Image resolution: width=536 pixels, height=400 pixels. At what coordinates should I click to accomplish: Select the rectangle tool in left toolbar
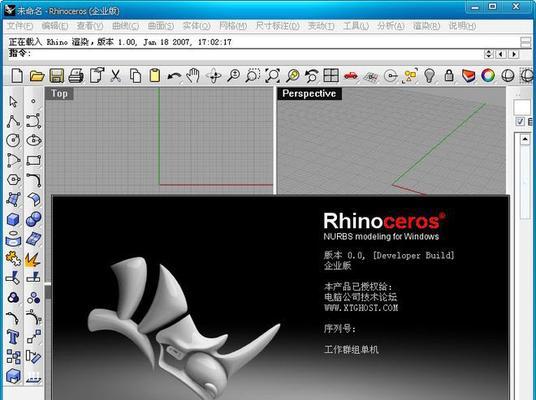pos(34,160)
